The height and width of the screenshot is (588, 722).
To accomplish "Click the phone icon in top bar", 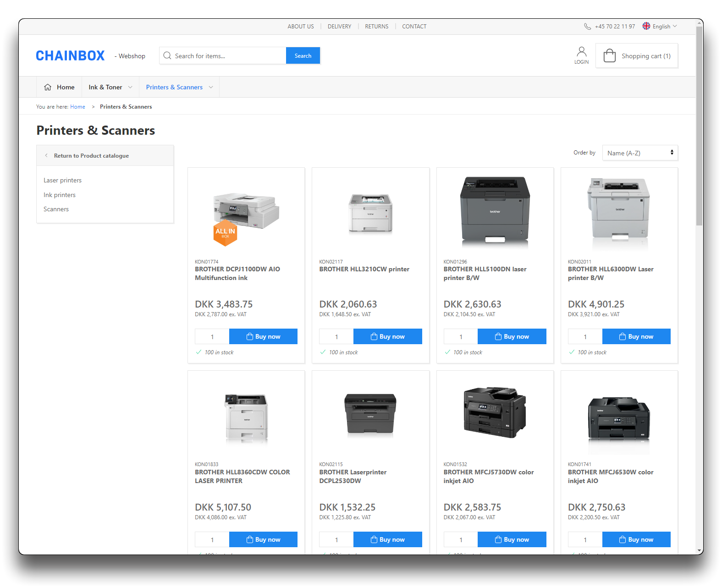I will click(587, 27).
